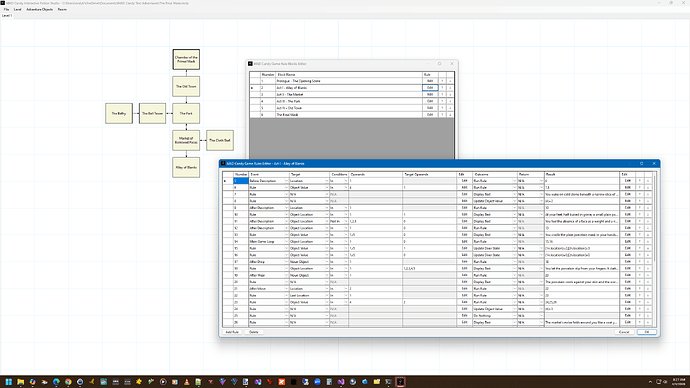
Task: Click result Edit in the Do Nothing row
Action: 628,316
